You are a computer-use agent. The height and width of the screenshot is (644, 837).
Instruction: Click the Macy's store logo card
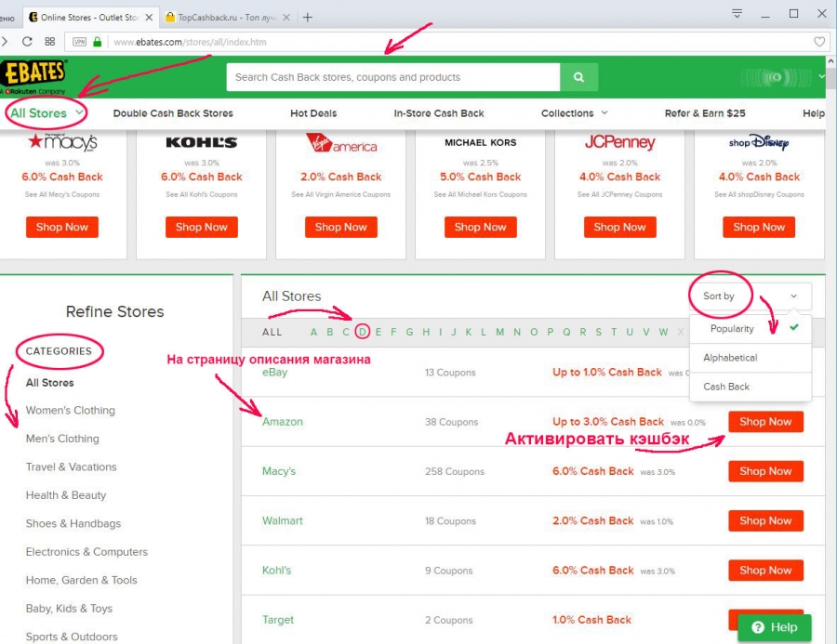coord(62,142)
